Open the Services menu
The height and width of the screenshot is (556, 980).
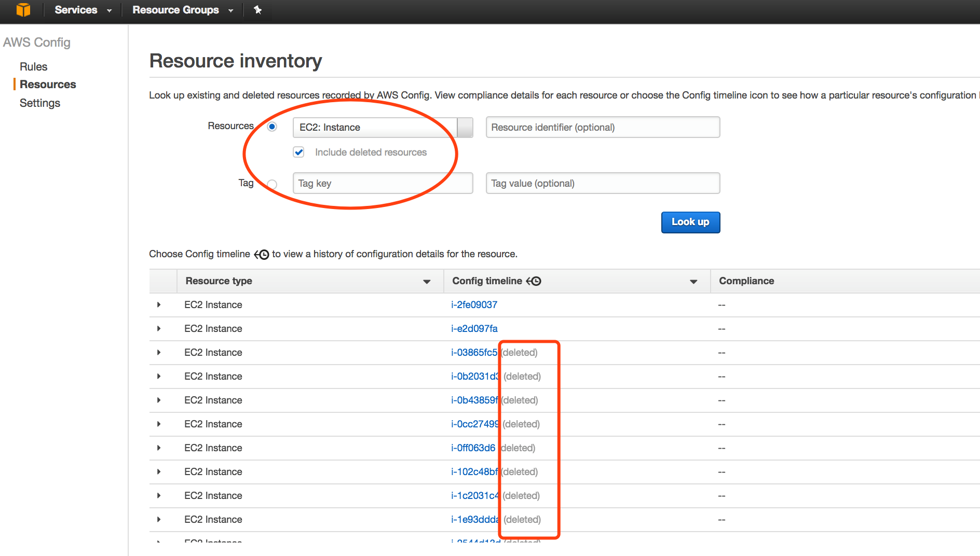tap(83, 10)
